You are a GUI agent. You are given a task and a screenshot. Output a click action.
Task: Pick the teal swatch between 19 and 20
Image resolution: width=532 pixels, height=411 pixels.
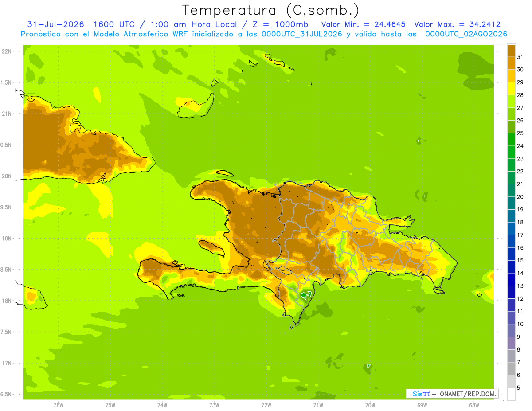(x=511, y=203)
